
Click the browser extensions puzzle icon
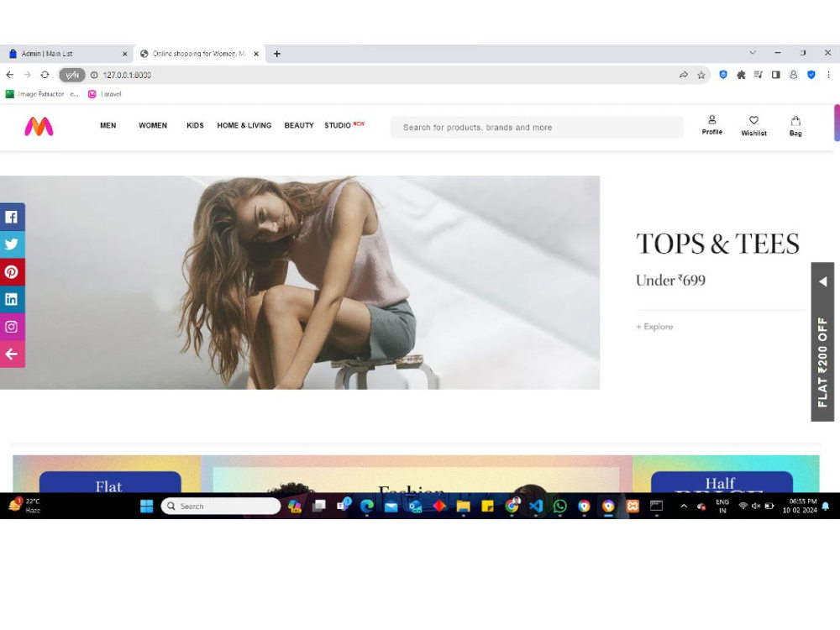[x=740, y=75]
